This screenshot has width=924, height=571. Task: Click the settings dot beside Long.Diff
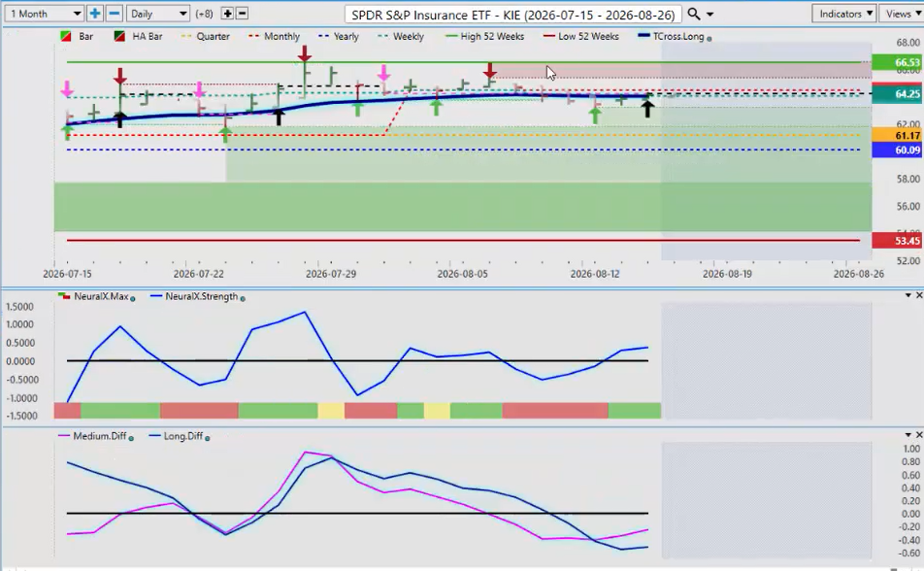pyautogui.click(x=208, y=438)
